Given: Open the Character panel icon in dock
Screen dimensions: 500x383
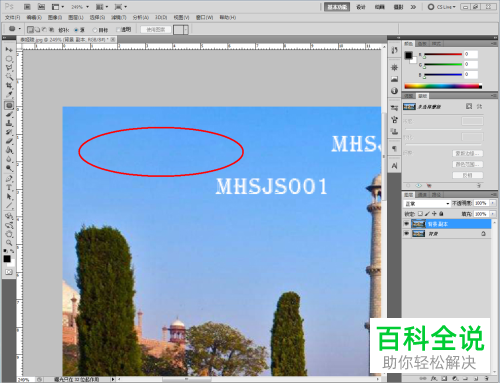Looking at the screenshot, I should pyautogui.click(x=394, y=166).
